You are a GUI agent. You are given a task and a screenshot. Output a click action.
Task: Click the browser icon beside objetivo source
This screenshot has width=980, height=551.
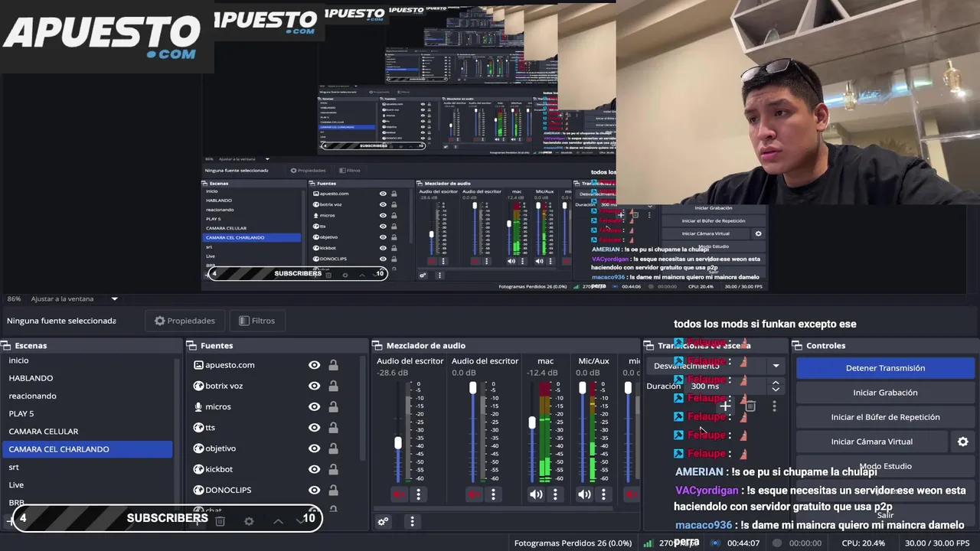[198, 448]
